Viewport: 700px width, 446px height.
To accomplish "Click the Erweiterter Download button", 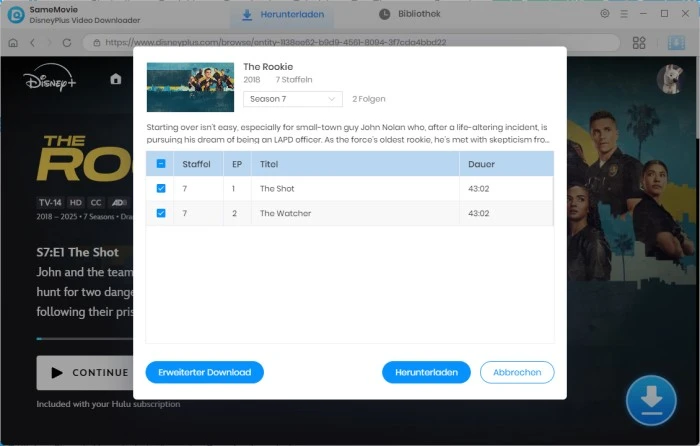I will pyautogui.click(x=204, y=372).
